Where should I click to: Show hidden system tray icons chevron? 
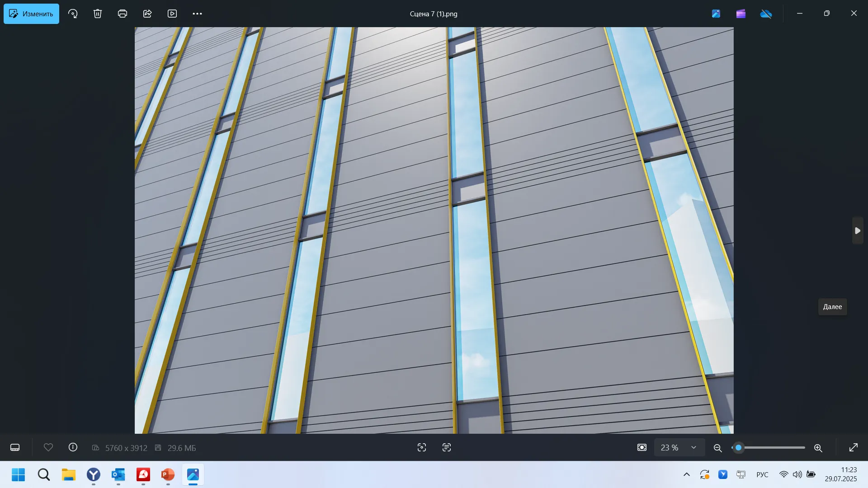686,474
